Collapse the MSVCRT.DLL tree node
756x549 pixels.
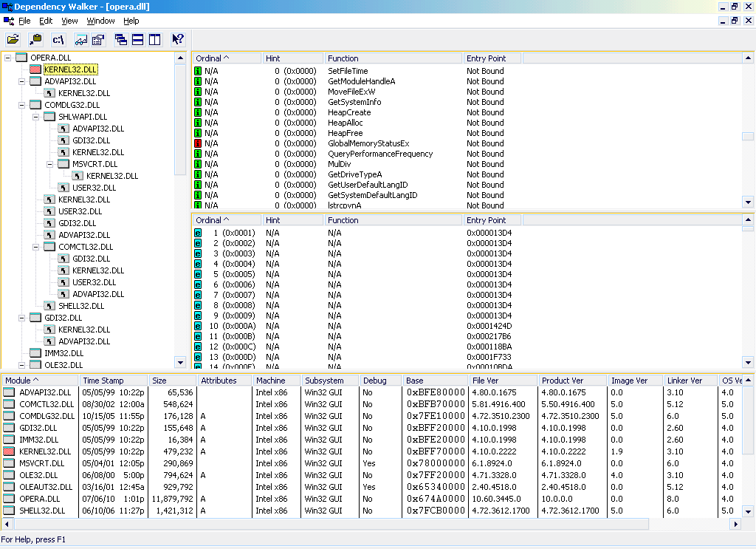[49, 164]
